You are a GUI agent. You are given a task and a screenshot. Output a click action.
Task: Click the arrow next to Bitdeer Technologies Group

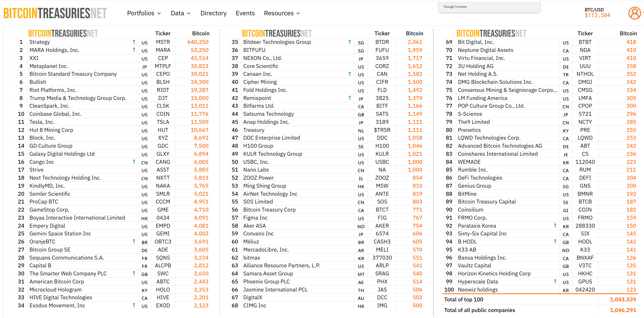(350, 42)
